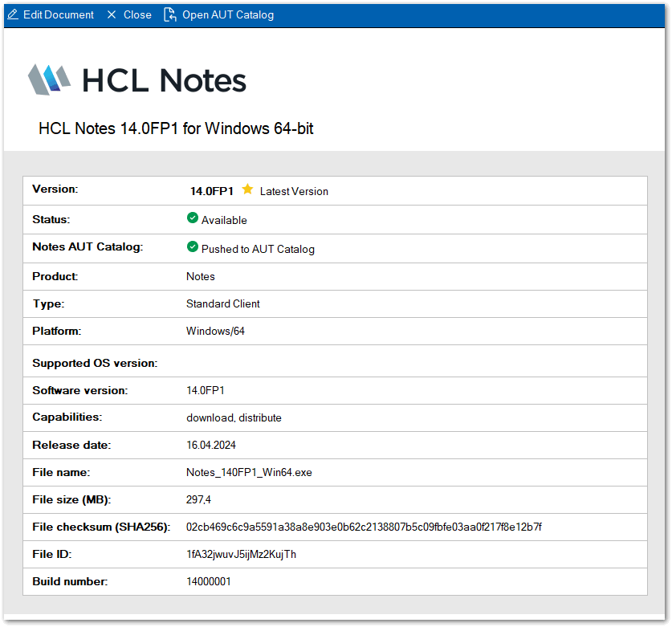
Task: Click the File ID: label
Action: point(52,555)
